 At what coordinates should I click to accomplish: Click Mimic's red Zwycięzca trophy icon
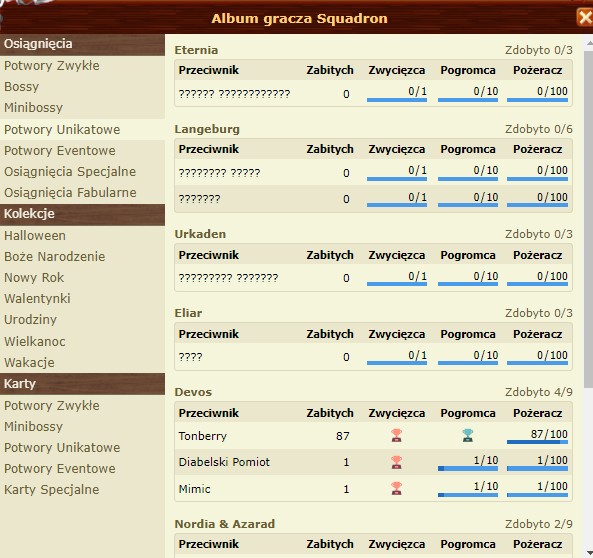[396, 488]
